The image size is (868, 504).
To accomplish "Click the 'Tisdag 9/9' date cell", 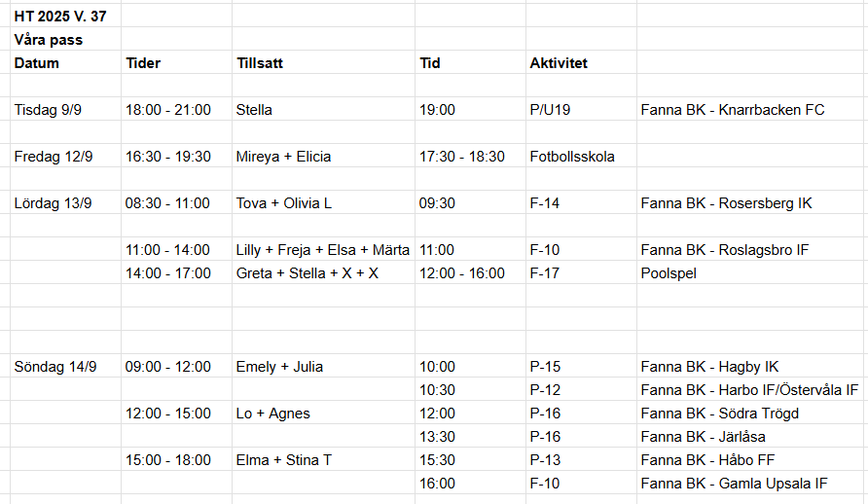I will point(49,110).
